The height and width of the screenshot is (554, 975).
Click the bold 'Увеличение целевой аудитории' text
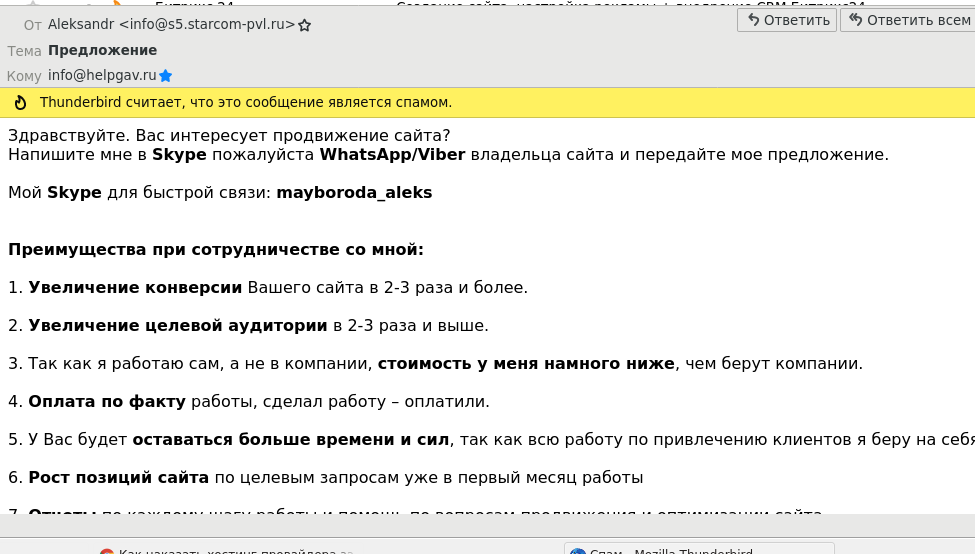click(x=178, y=326)
